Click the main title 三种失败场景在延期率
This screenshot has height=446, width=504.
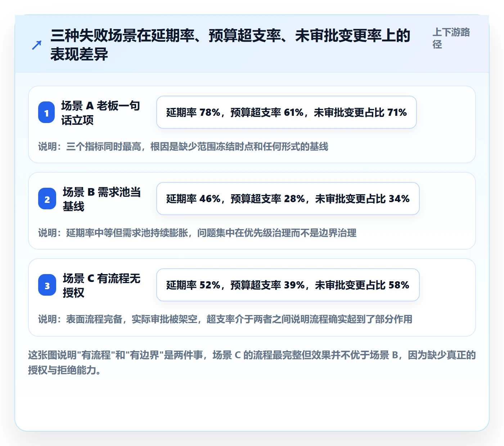tap(230, 45)
